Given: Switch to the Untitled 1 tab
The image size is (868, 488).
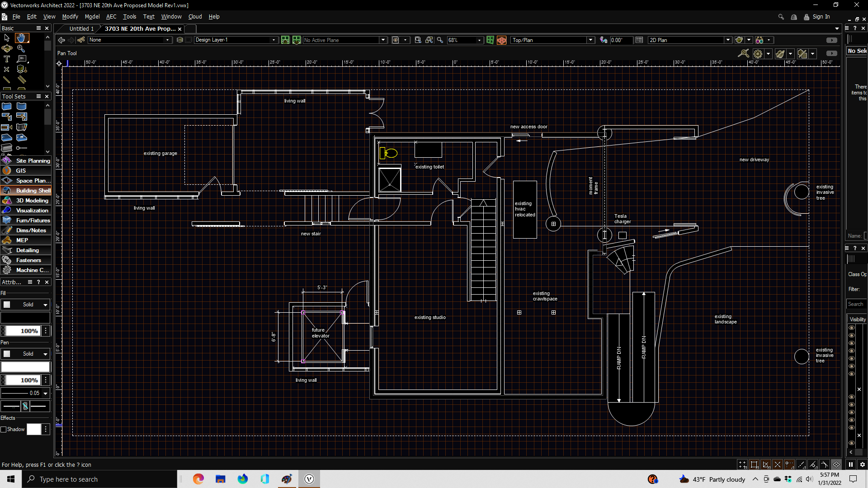Looking at the screenshot, I should tap(81, 28).
